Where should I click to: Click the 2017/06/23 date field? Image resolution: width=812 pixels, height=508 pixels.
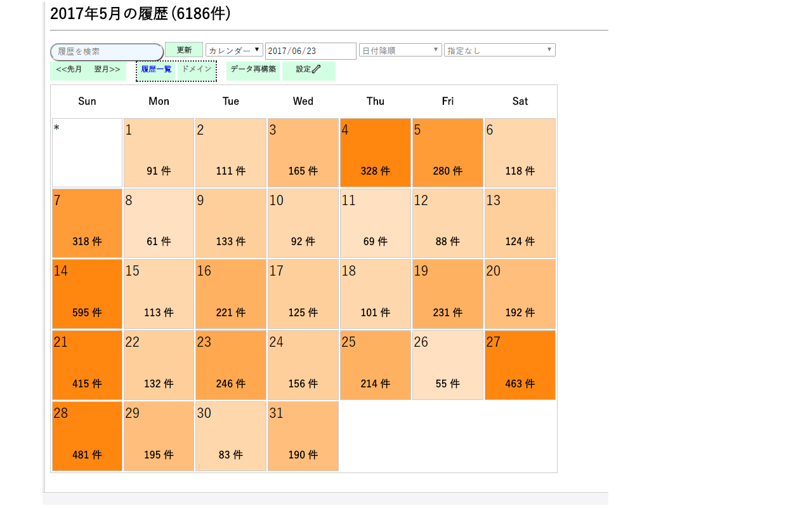(x=311, y=51)
